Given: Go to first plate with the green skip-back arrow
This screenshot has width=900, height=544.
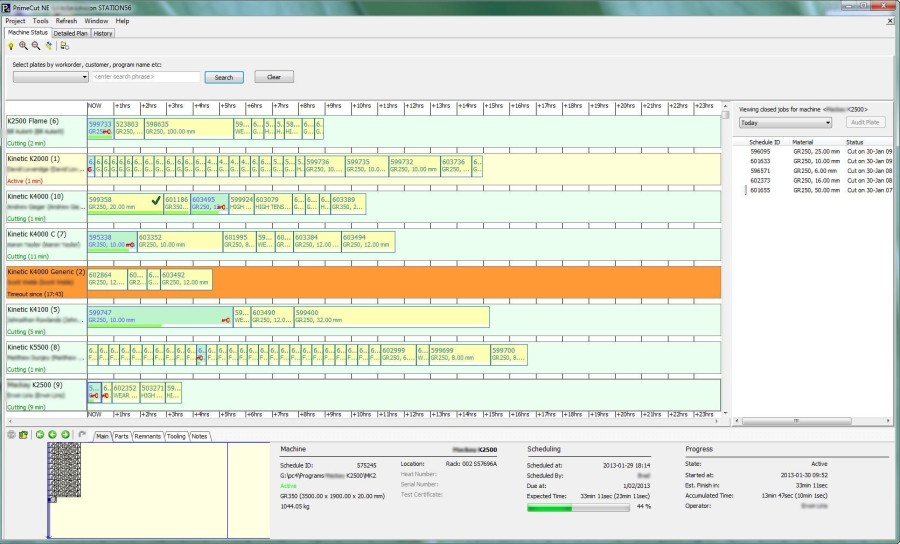Looking at the screenshot, I should pos(40,435).
